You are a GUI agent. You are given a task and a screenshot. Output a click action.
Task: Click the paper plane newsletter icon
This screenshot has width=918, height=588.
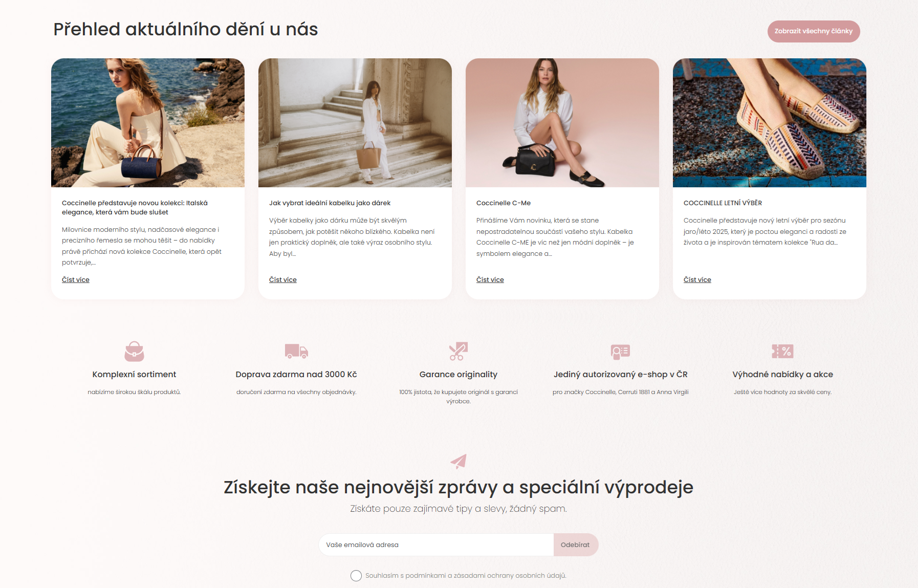[458, 461]
